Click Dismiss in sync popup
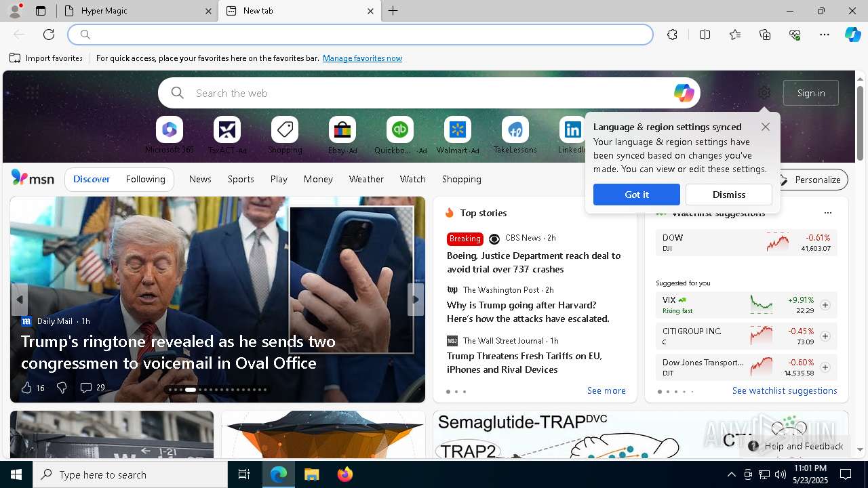Viewport: 868px width, 488px height. (x=729, y=195)
